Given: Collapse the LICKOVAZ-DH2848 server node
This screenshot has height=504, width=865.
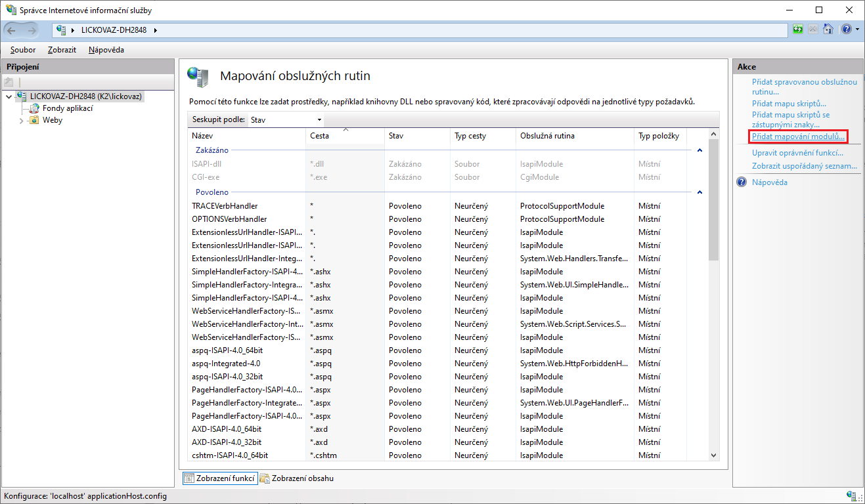Looking at the screenshot, I should (x=9, y=96).
